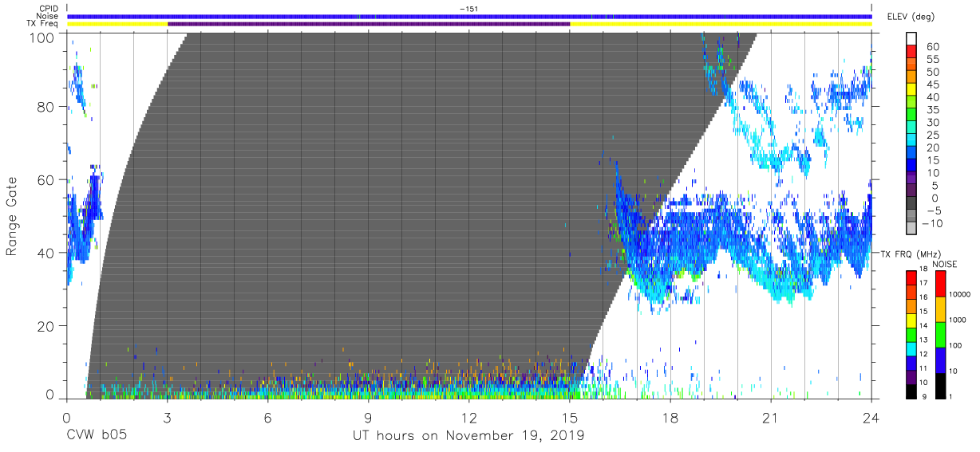Viewport: 980px width, 452px height.
Task: Click the '12' tick on UT hours axis
Action: click(469, 419)
